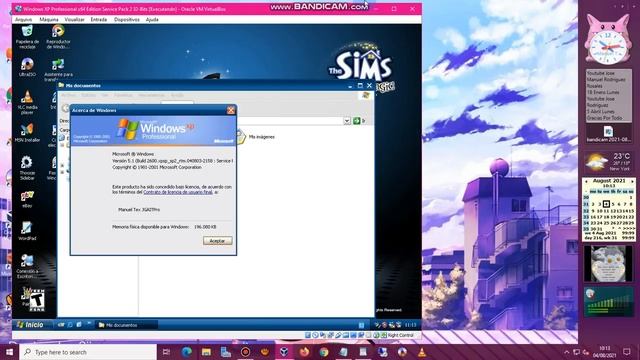Launch Google Chrome from the taskbar

tap(324, 352)
